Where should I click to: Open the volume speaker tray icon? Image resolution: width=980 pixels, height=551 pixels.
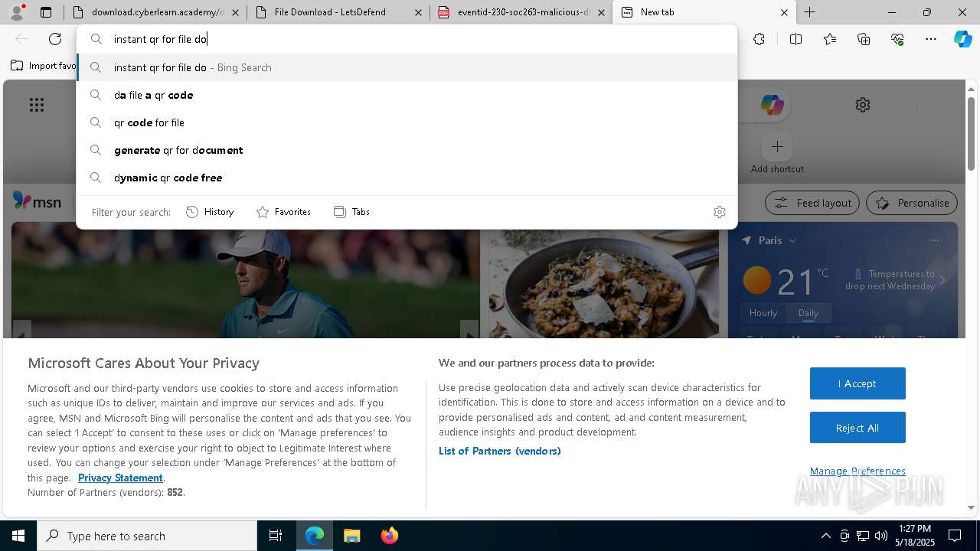pos(880,536)
